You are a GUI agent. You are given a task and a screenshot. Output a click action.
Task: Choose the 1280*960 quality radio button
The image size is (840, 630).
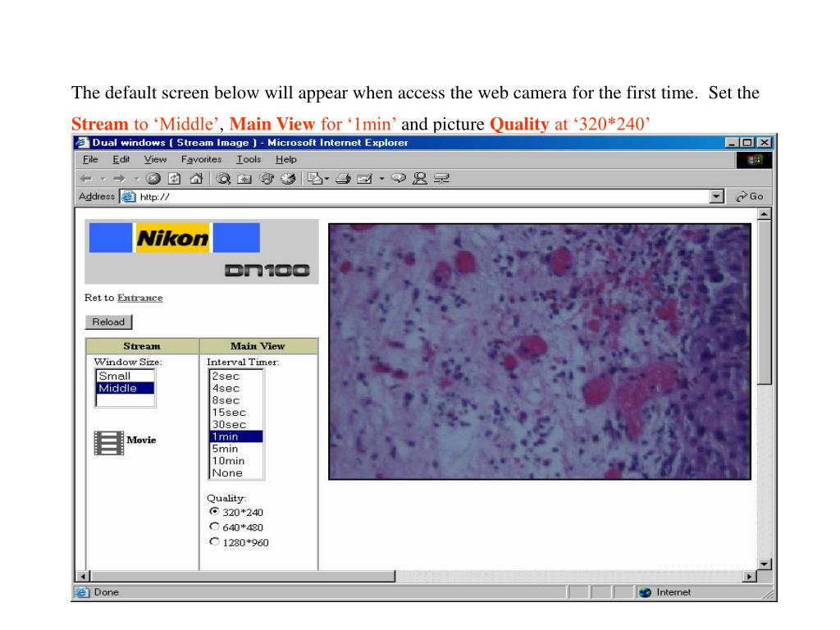tap(215, 541)
